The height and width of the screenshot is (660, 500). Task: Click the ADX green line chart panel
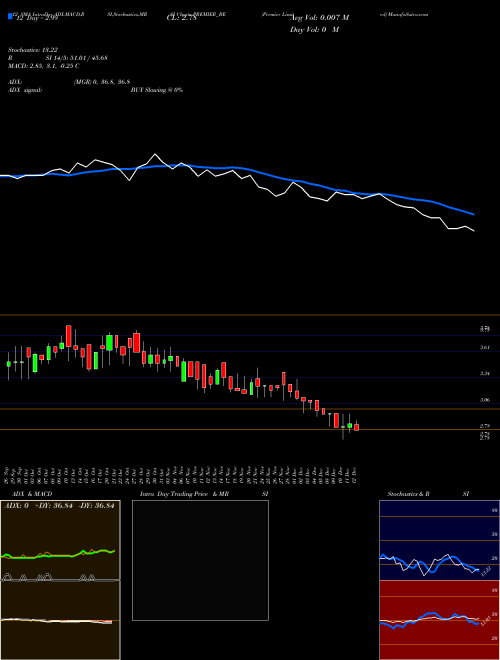[x=60, y=540]
